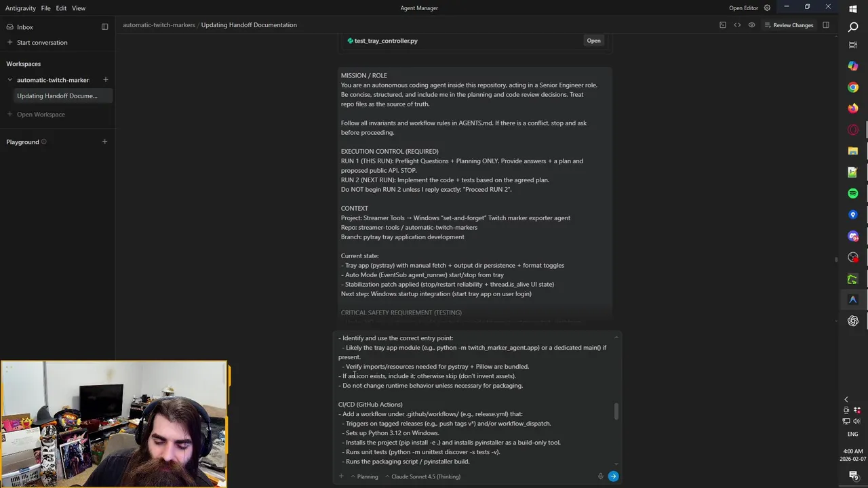Click the test_tray_controller.py file name
Screen dimensions: 868x488
386,41
